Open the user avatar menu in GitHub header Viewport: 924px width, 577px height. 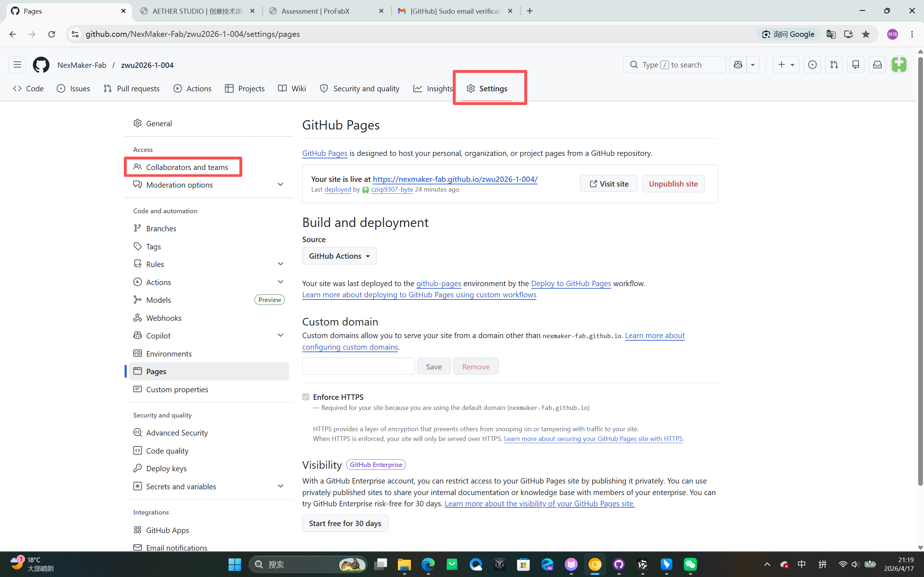(x=899, y=65)
